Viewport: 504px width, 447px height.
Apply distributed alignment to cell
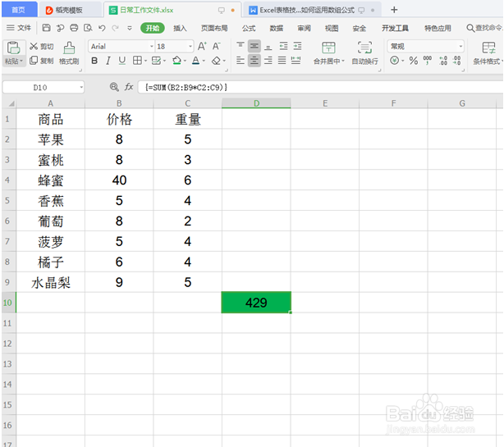click(x=296, y=61)
